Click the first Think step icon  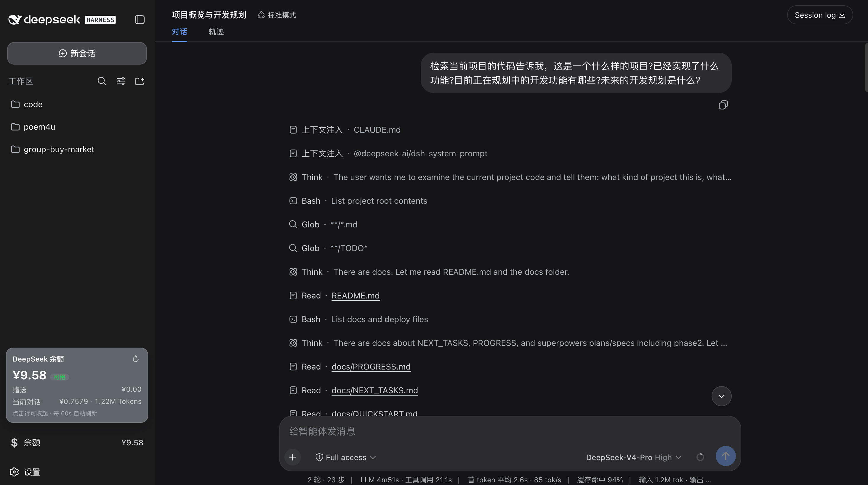click(x=293, y=177)
